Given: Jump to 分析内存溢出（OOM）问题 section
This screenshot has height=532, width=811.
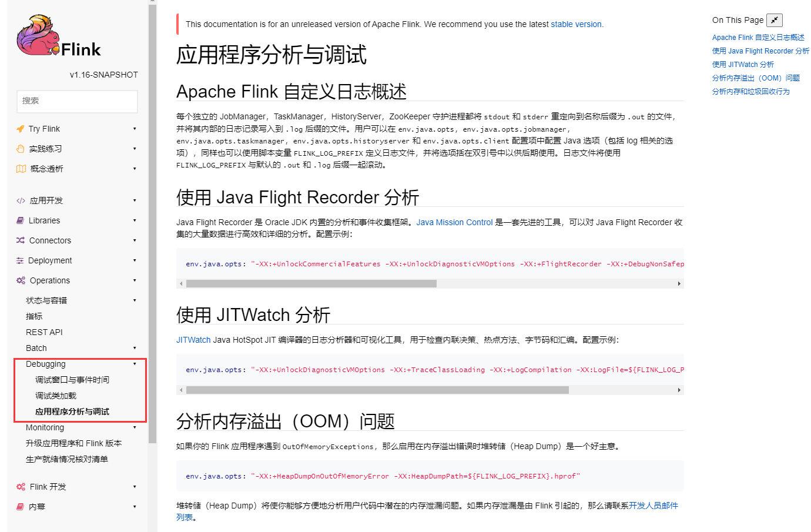Looking at the screenshot, I should pos(756,78).
